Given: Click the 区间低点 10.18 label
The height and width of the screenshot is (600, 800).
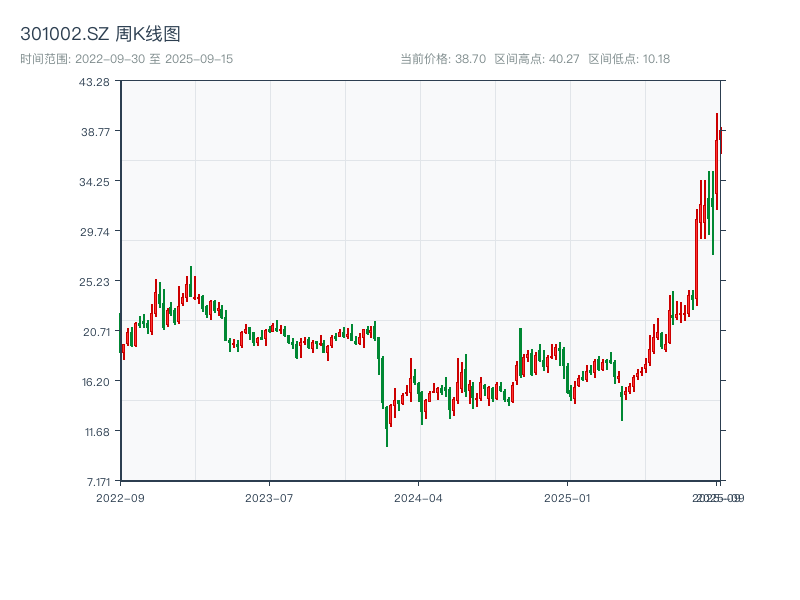Looking at the screenshot, I should click(x=629, y=59).
